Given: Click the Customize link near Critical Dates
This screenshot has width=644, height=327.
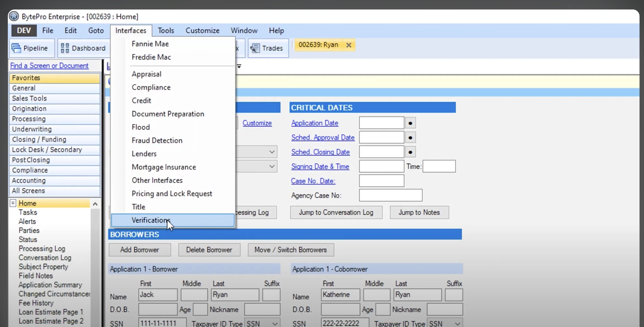Looking at the screenshot, I should (x=257, y=123).
